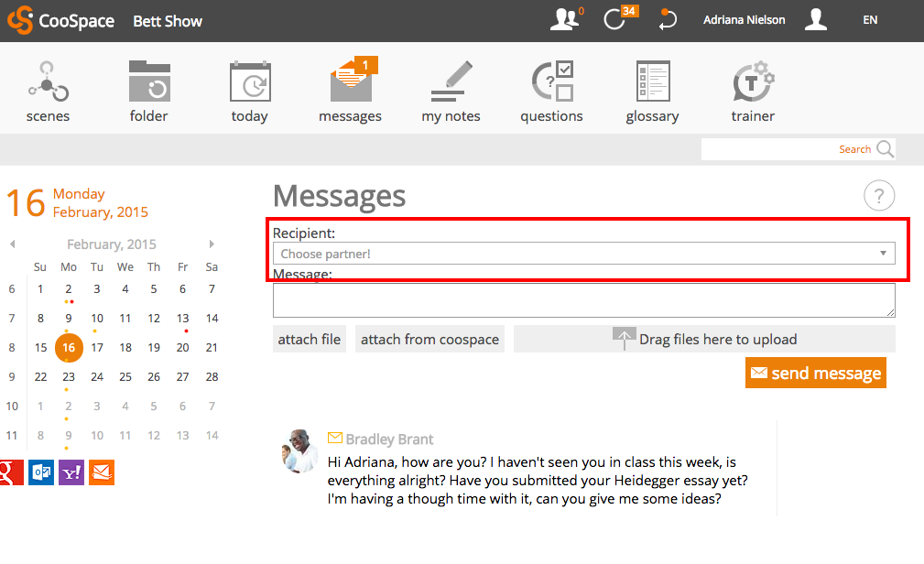Click the send message button

click(816, 373)
